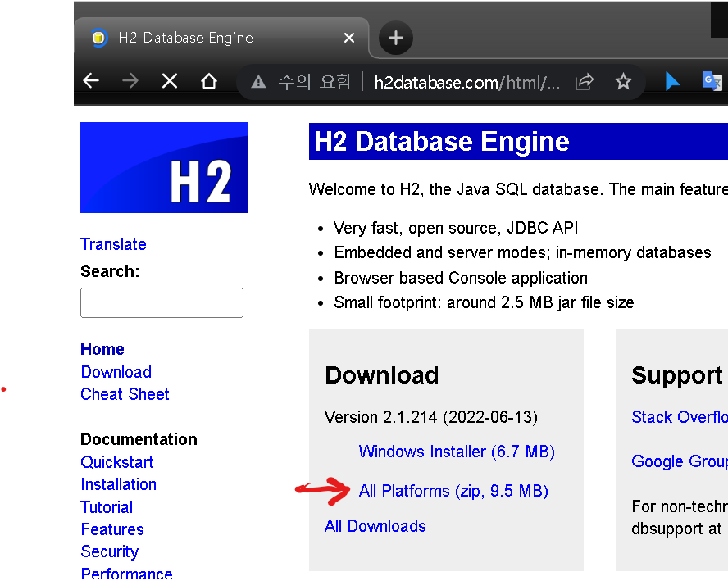Stop loading the page with the X button
Viewport: 728px width, 581px height.
170,82
